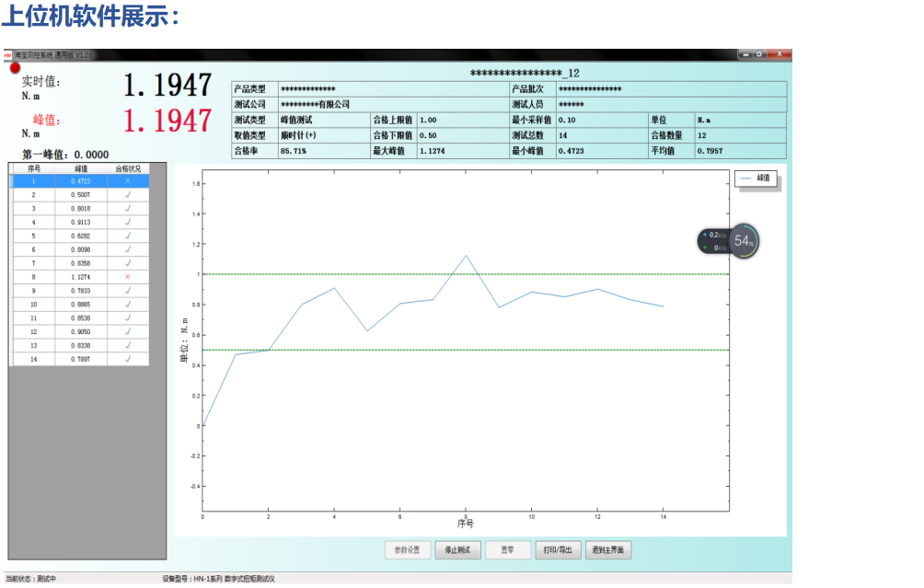
Task: Click the green checkmark in row 14
Action: 128,359
